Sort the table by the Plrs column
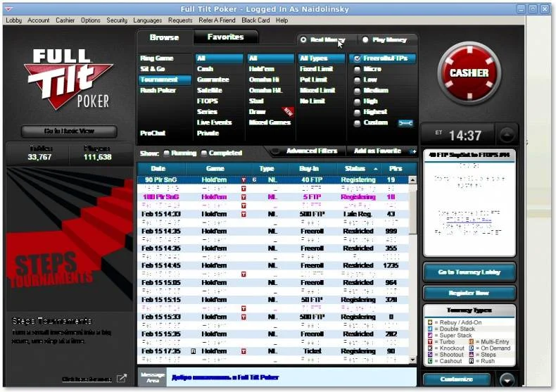This screenshot has height=392, width=556. click(x=396, y=169)
